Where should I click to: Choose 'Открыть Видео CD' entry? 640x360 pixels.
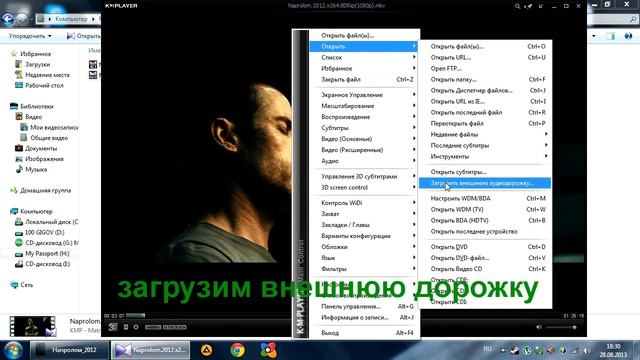click(x=485, y=269)
